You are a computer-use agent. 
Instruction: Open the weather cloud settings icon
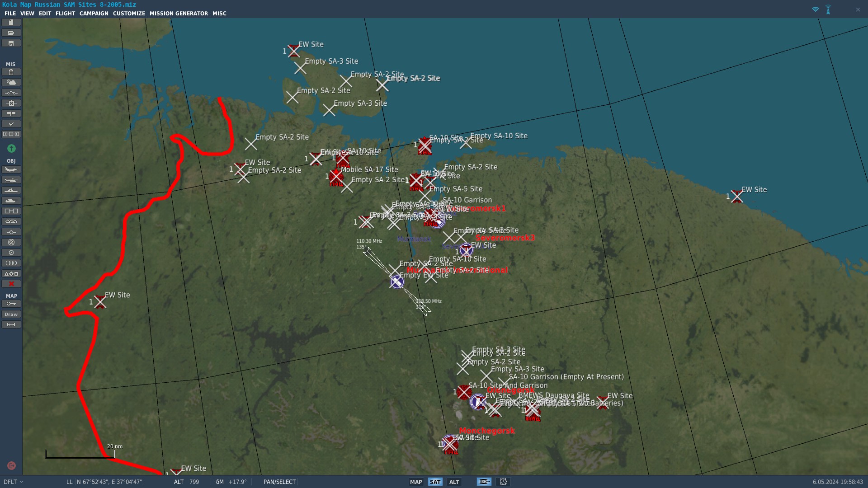[11, 82]
